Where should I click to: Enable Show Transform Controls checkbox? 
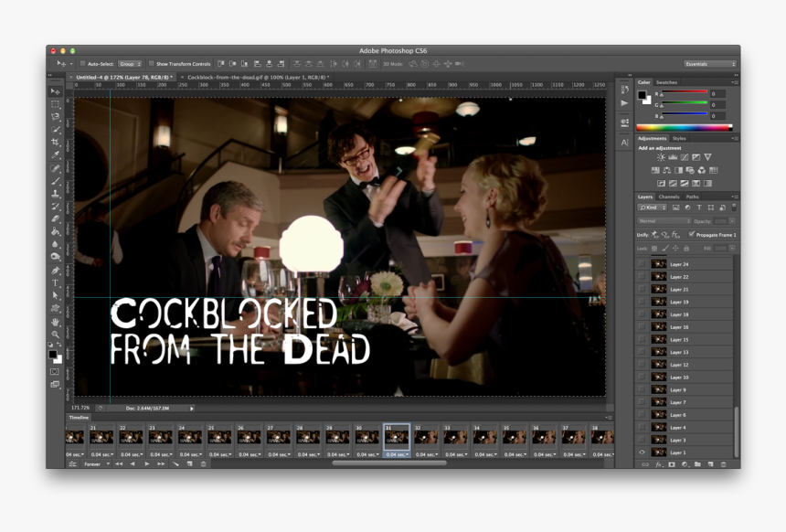click(152, 64)
